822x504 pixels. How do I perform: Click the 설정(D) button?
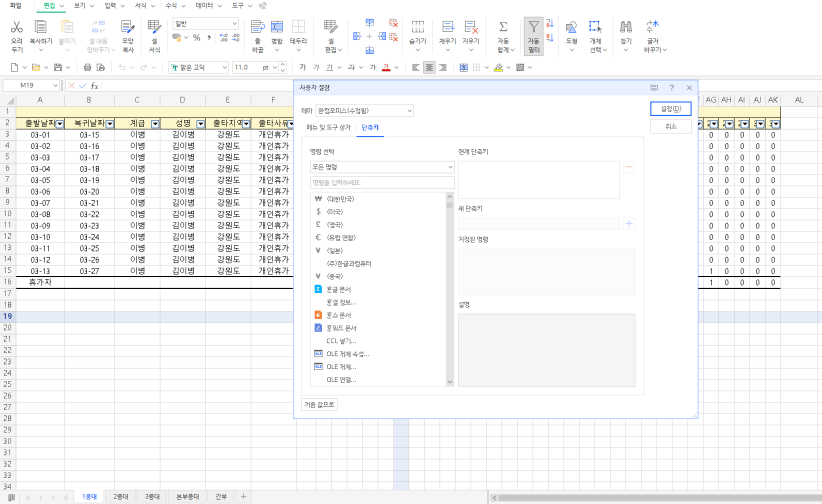671,108
